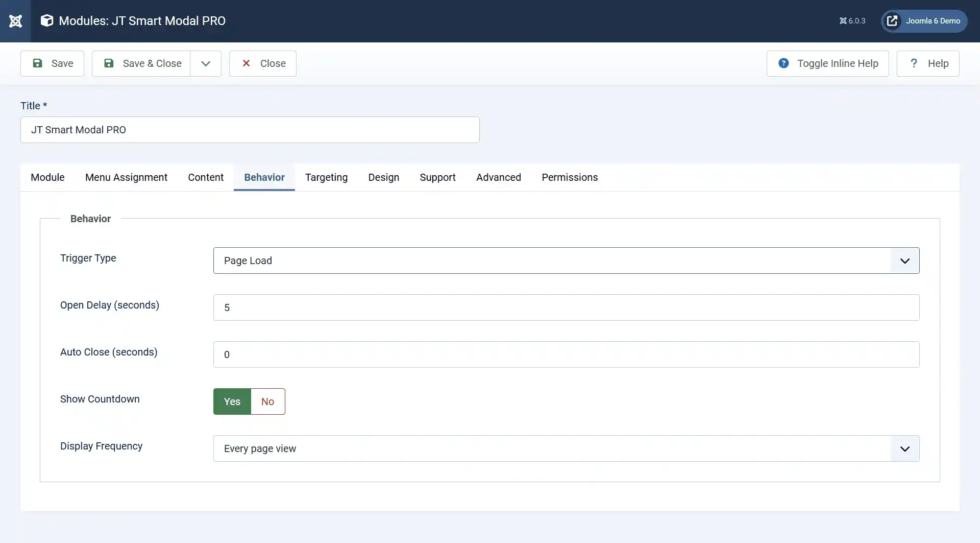Open the Joomla 6 Demo site link

[x=924, y=21]
